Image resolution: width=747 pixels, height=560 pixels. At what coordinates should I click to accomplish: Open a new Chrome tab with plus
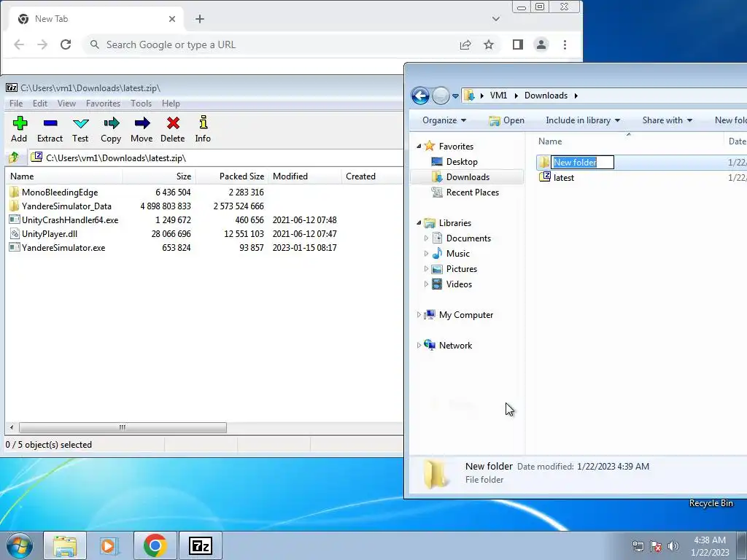[200, 19]
